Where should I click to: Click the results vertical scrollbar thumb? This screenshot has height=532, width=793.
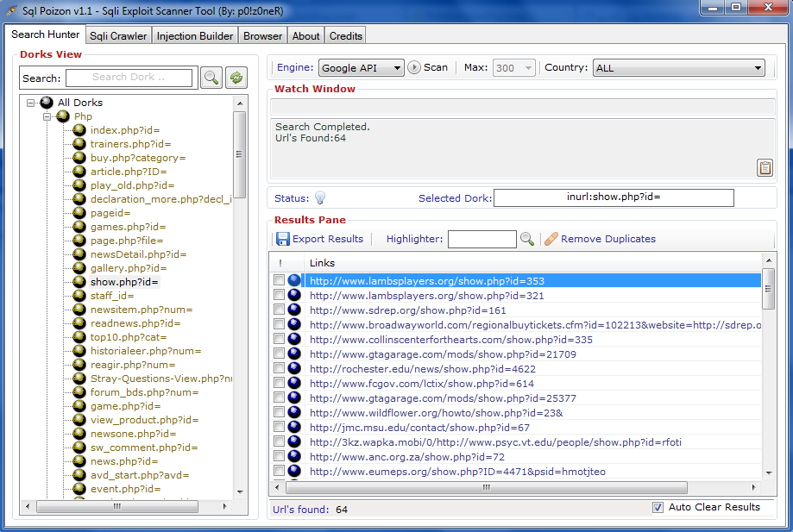[x=768, y=289]
